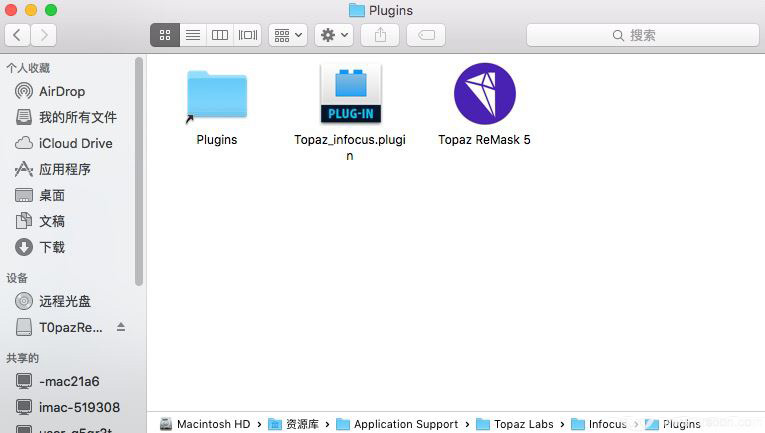Click the 共享的 sidebar section header
The image size is (765, 433).
[x=22, y=358]
